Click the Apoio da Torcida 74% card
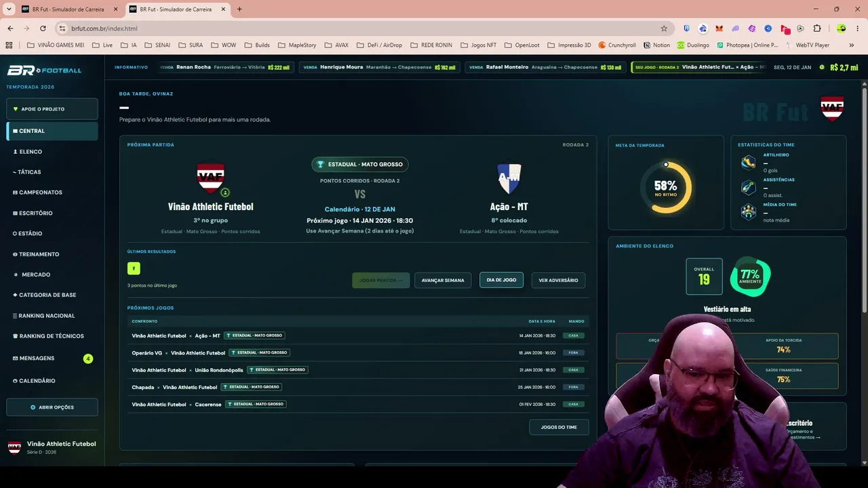The width and height of the screenshot is (868, 488). click(x=783, y=346)
